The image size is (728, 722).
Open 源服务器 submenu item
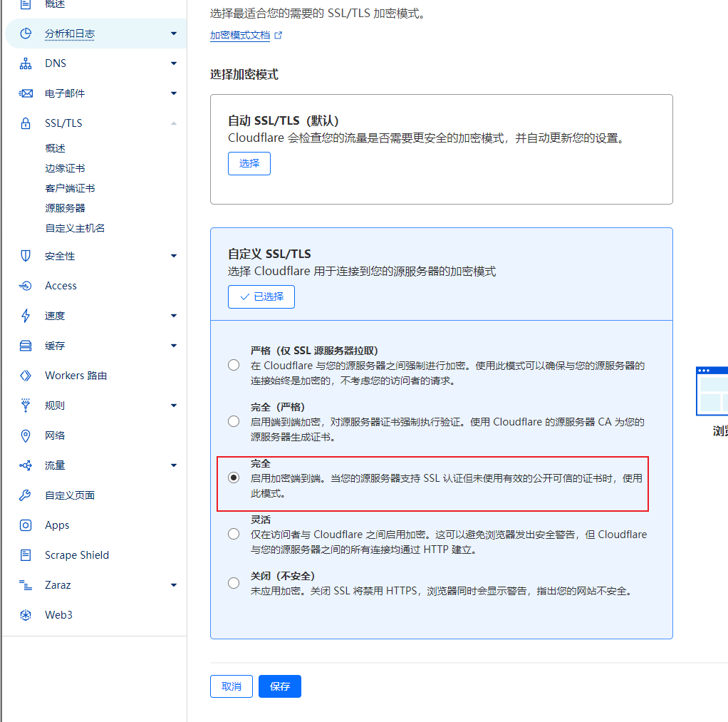65,208
